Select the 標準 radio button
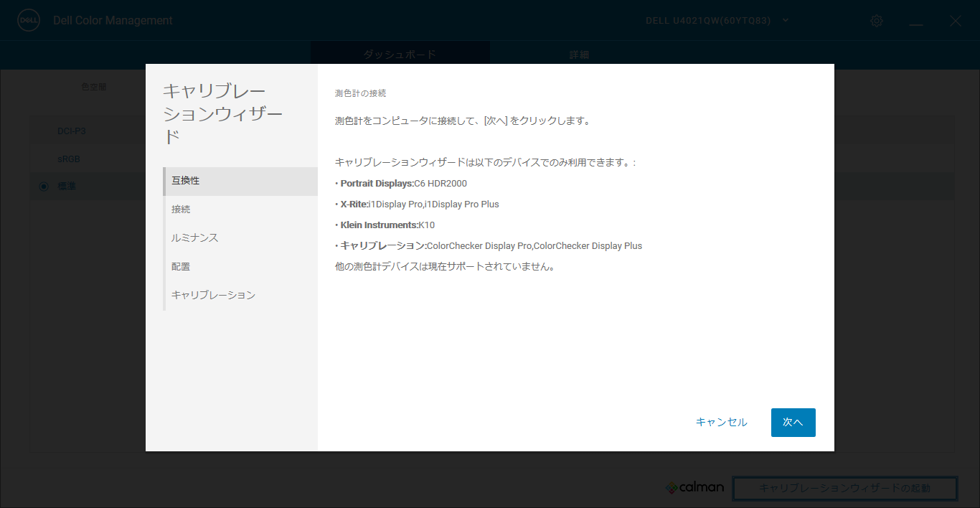980x508 pixels. click(x=44, y=187)
